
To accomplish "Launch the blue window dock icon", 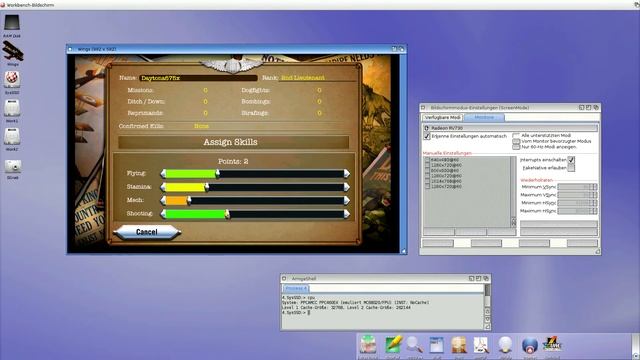I will click(436, 345).
